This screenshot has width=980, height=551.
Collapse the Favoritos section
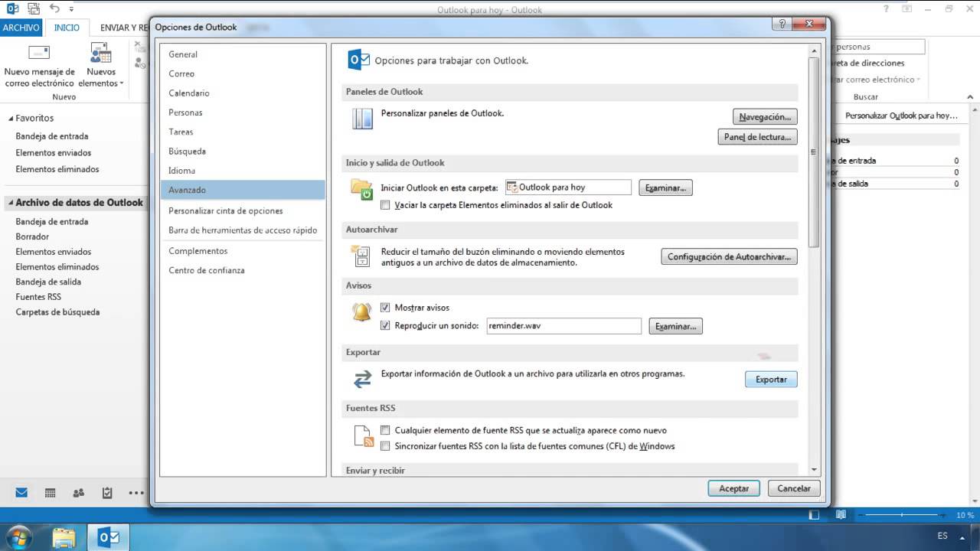tap(11, 119)
